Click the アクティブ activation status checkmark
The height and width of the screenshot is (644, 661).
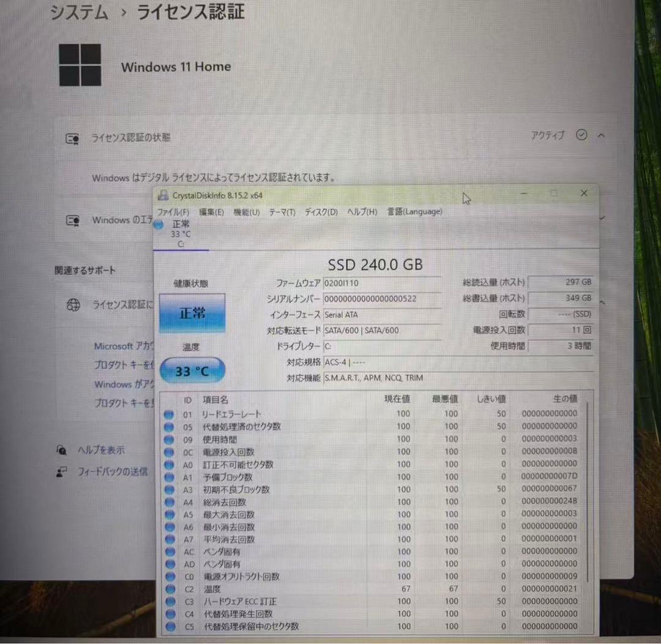point(581,135)
